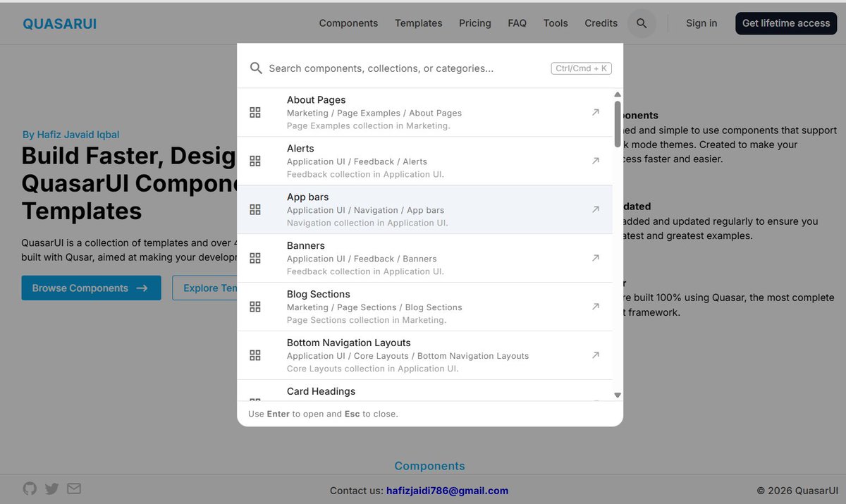Click the grid icon beside Alerts
Viewport: 846px width, 504px height.
(x=255, y=161)
